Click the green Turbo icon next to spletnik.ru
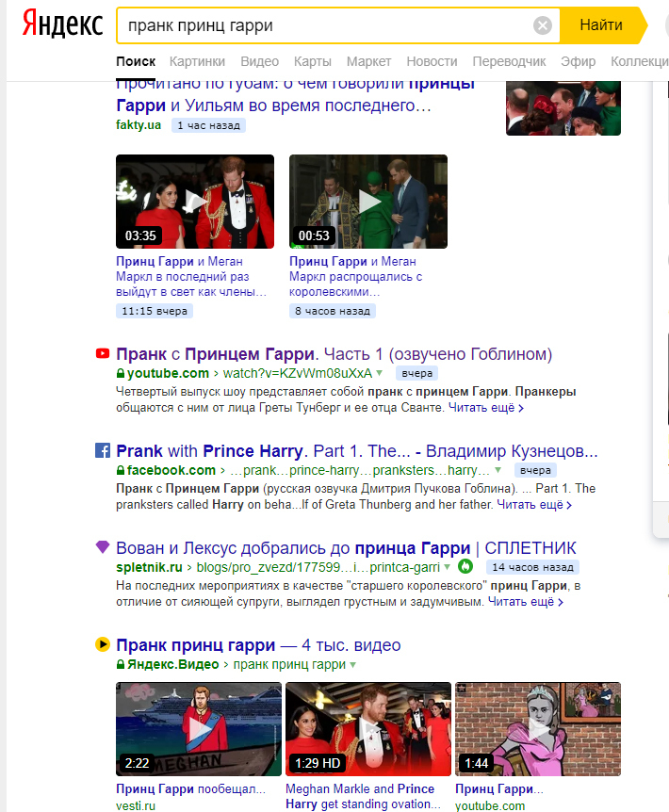Viewport: 669px width, 812px height. click(x=465, y=567)
